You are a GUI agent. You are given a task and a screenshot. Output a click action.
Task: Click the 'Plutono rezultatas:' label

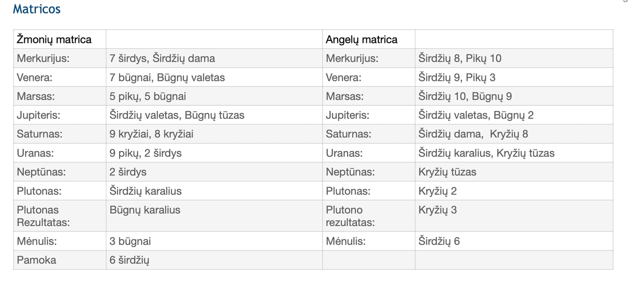click(x=351, y=216)
